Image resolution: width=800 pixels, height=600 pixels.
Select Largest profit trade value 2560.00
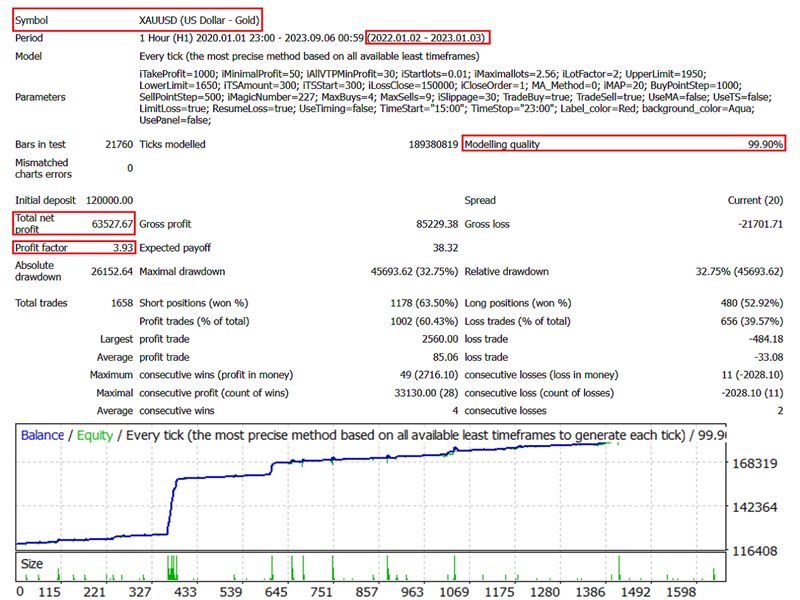coord(440,339)
